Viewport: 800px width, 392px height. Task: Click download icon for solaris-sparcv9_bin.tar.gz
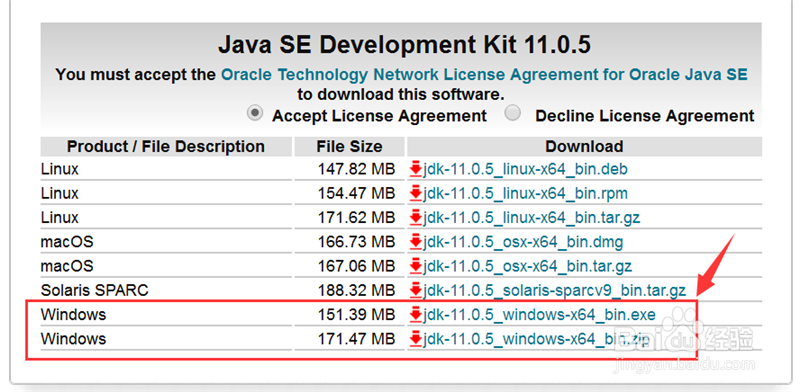pos(416,290)
